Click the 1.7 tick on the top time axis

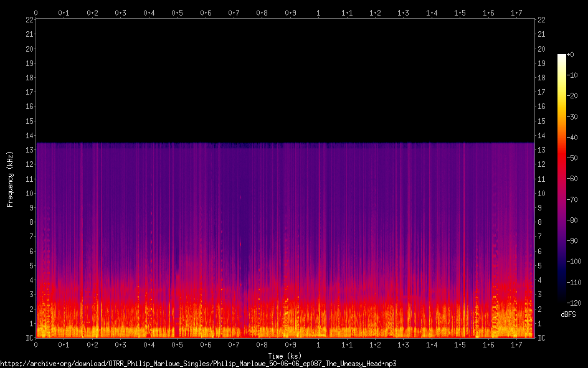(516, 12)
